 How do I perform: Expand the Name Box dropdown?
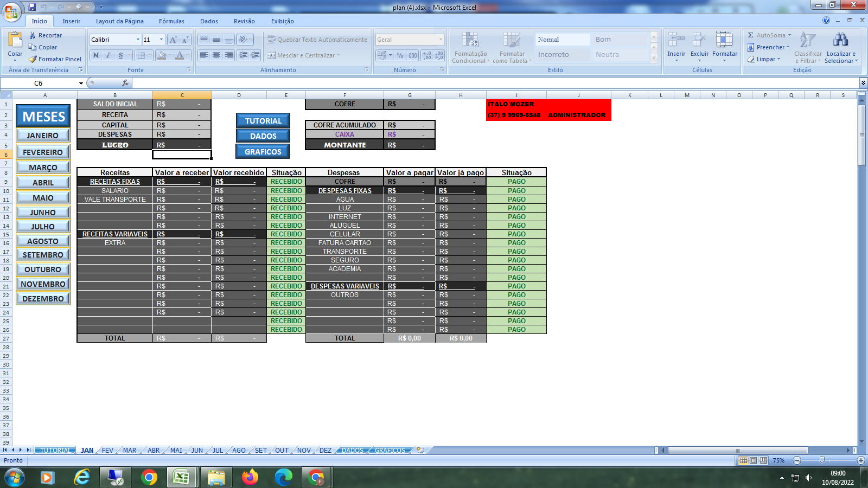(81, 84)
